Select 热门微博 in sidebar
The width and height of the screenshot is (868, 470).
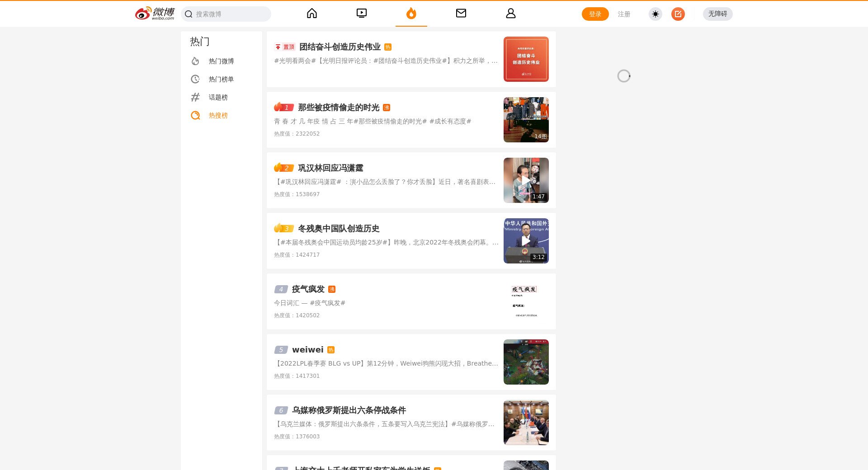click(221, 61)
